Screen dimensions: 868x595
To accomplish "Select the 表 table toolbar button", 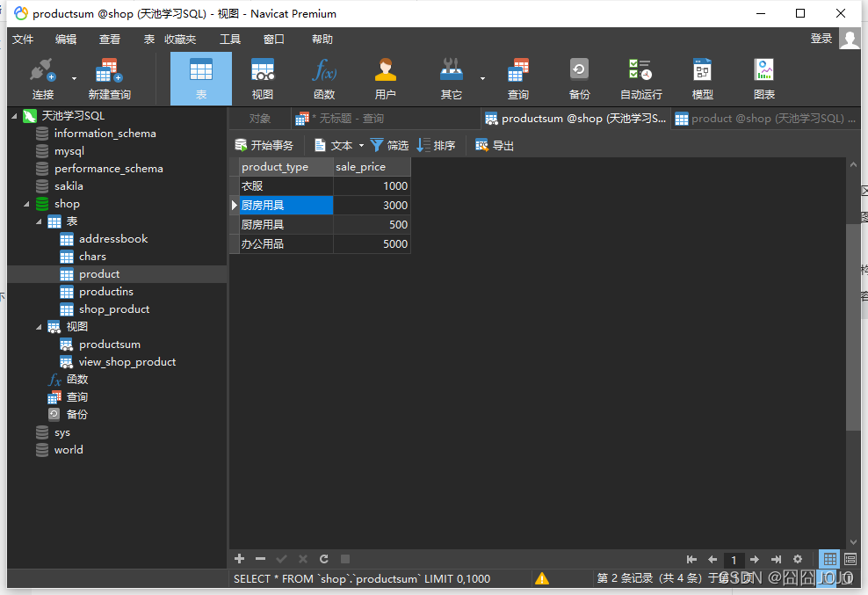I will click(x=201, y=79).
